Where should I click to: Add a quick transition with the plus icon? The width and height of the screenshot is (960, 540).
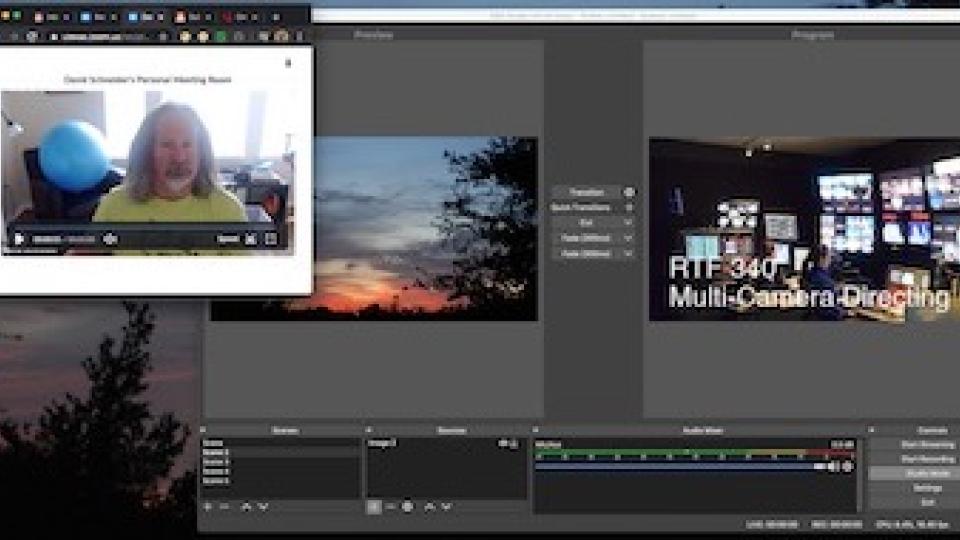[629, 208]
